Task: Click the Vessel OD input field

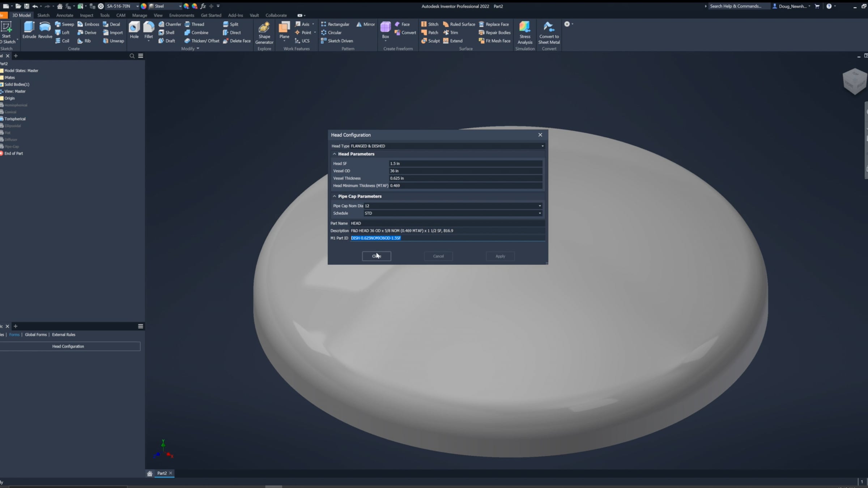Action: [465, 171]
